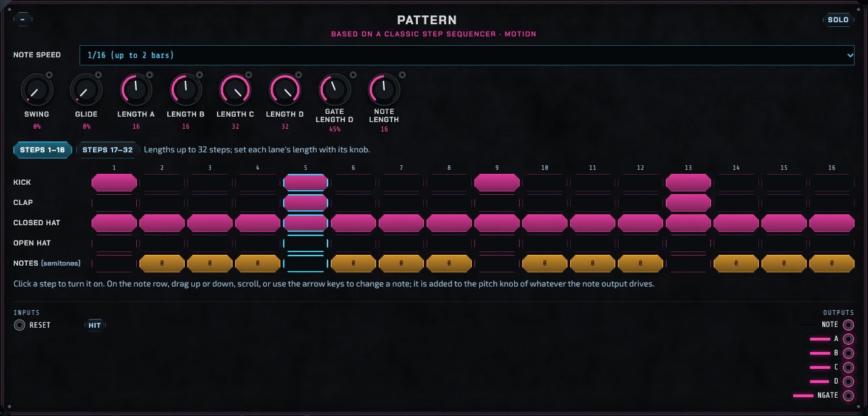Switch to the Steps 17–32 tab
Viewport: 868px width, 416px height.
coord(108,150)
